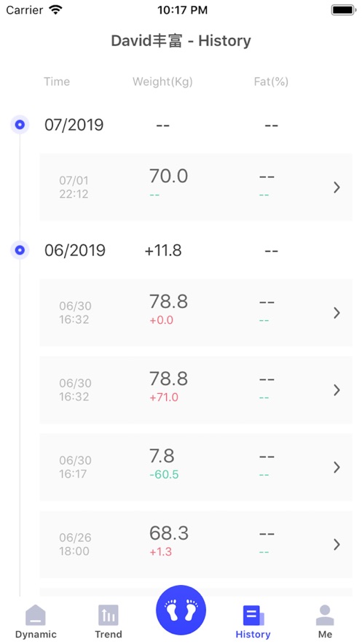Open the Trend bar-chart icon
The width and height of the screenshot is (362, 644).
point(109,616)
